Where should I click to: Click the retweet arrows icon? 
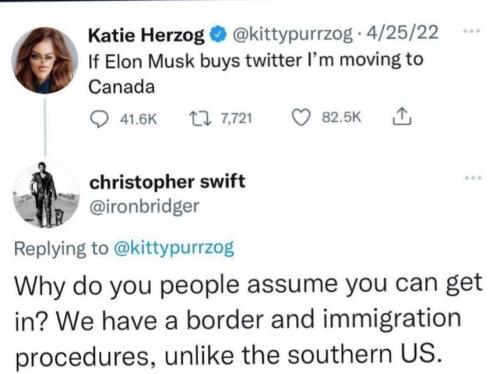coord(200,118)
